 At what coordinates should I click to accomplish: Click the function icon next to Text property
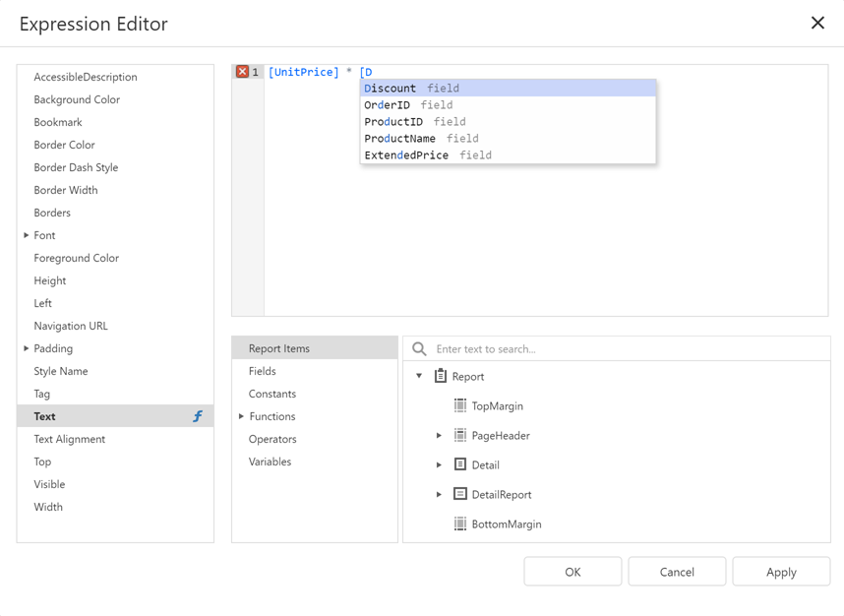[197, 415]
